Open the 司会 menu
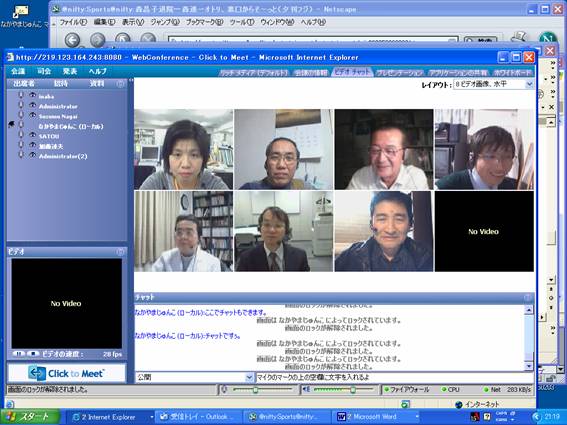Screen dimensions: 567x425 coord(44,71)
